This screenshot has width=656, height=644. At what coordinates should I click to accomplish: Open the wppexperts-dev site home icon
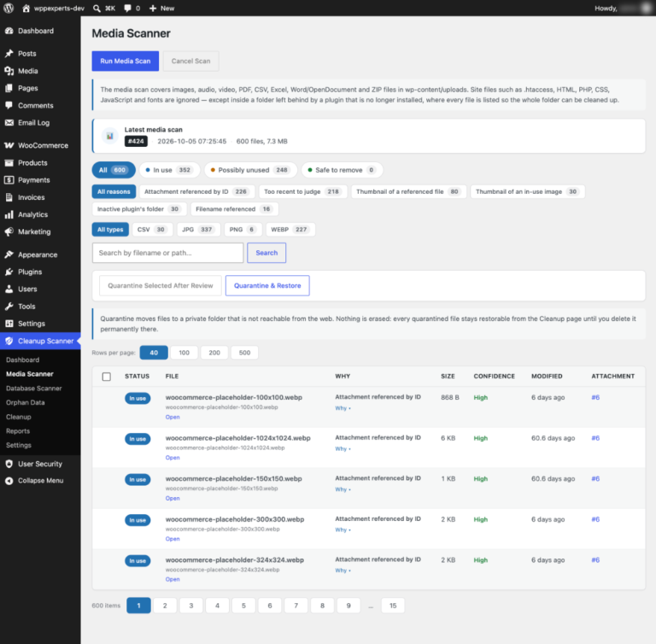[x=26, y=8]
